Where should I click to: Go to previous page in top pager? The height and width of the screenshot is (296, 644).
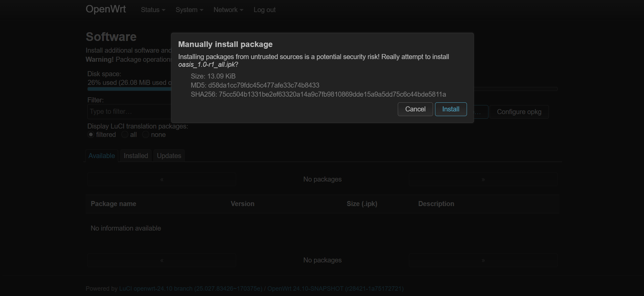coord(162,180)
